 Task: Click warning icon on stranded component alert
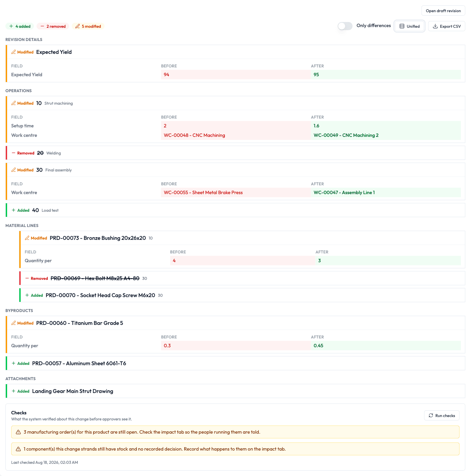[x=18, y=449]
